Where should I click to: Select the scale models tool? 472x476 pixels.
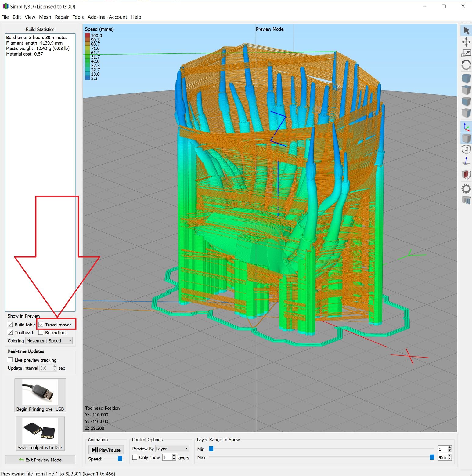pos(466,53)
